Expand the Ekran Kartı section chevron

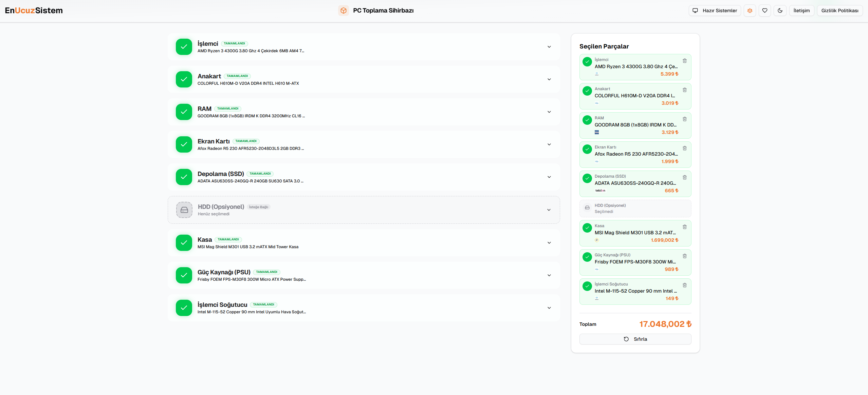tap(549, 144)
